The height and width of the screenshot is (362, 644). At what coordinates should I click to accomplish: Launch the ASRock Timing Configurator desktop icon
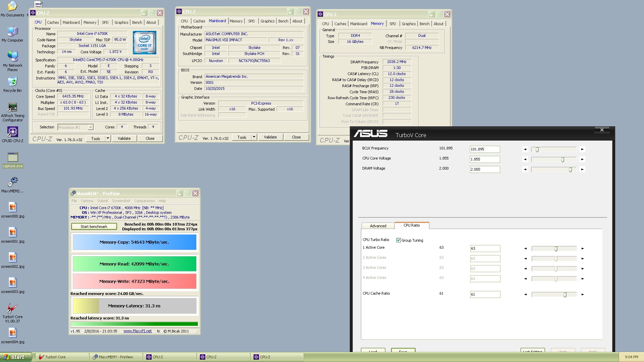[x=12, y=112]
